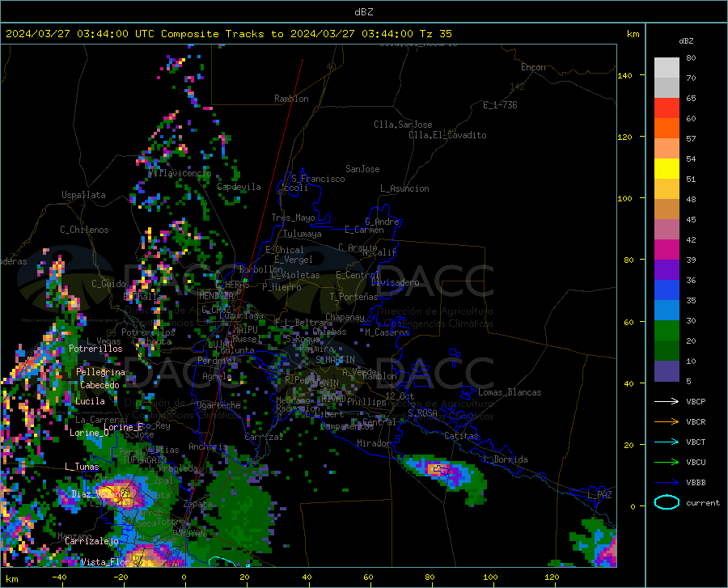
Task: Click the Clla.SanJose label
Action: [403, 125]
